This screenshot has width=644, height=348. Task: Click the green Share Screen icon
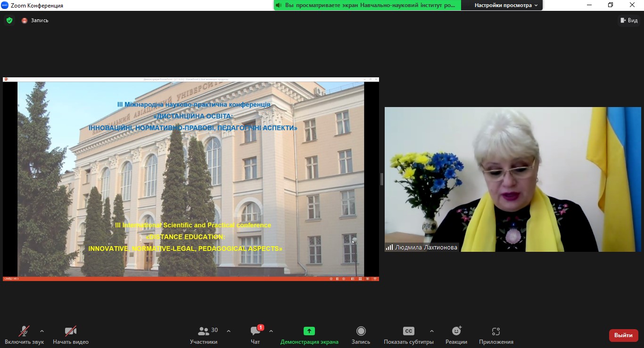(x=309, y=331)
